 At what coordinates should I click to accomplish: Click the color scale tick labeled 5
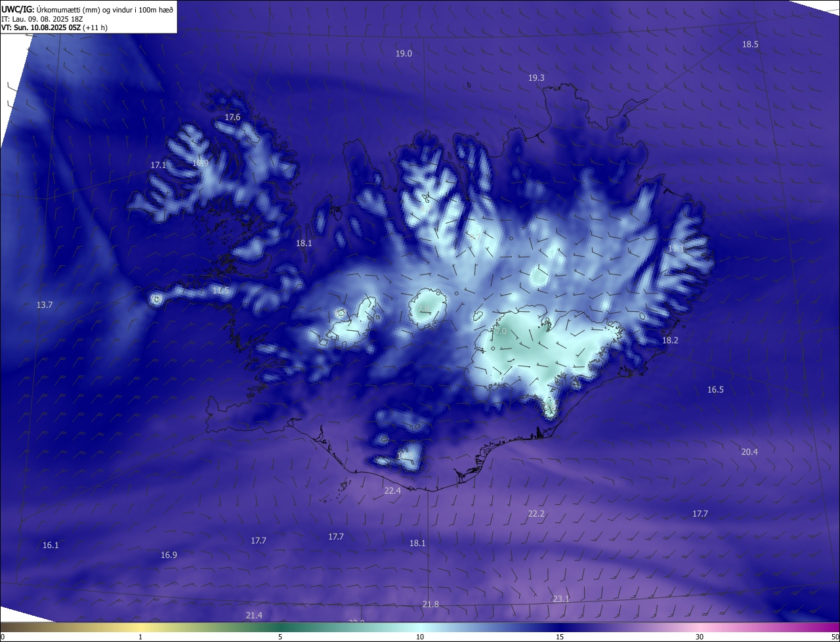click(280, 637)
